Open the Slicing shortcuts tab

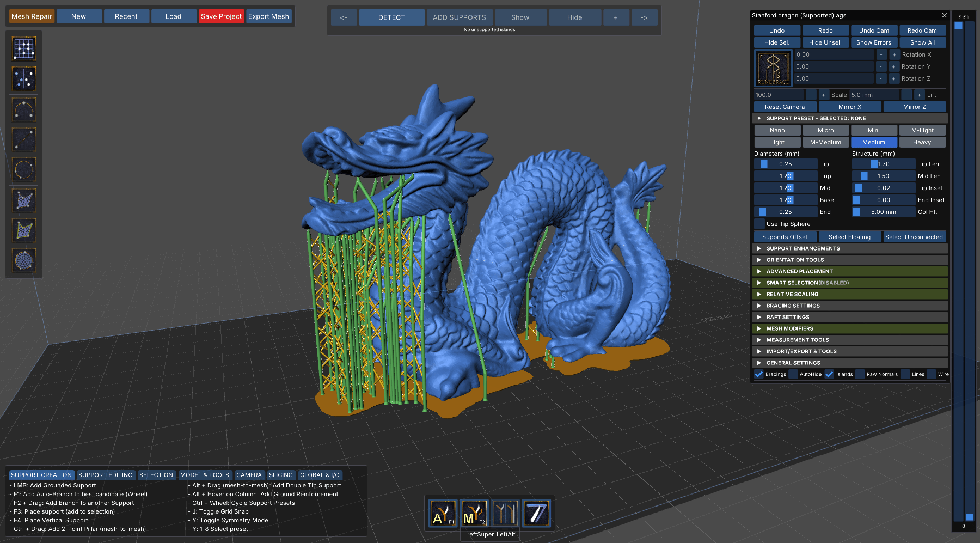coord(280,475)
